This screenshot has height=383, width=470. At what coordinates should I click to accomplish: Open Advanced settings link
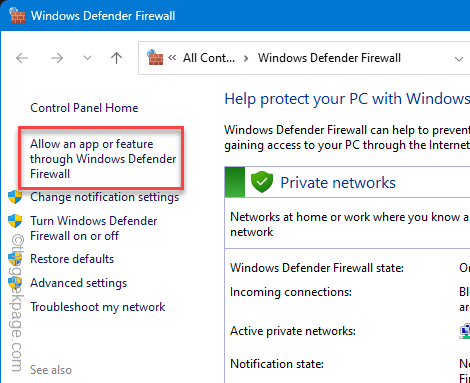tap(79, 283)
